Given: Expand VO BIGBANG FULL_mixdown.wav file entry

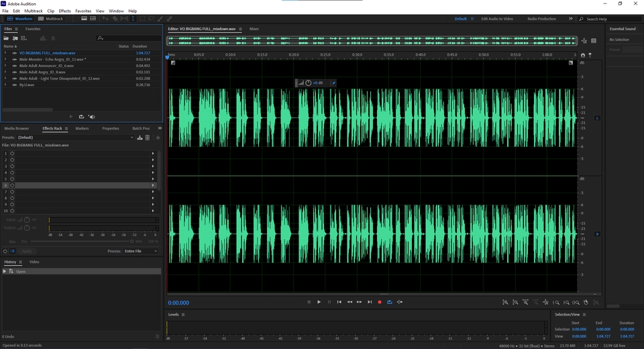Looking at the screenshot, I should (5, 52).
